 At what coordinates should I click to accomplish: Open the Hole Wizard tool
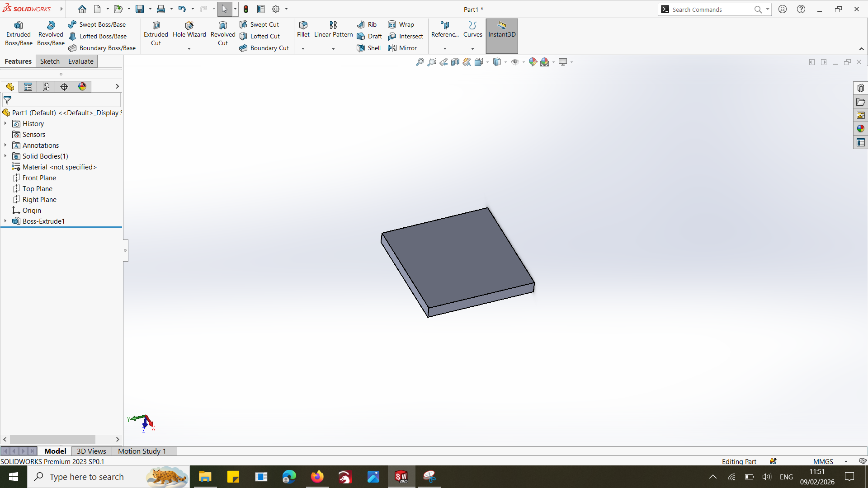click(189, 30)
